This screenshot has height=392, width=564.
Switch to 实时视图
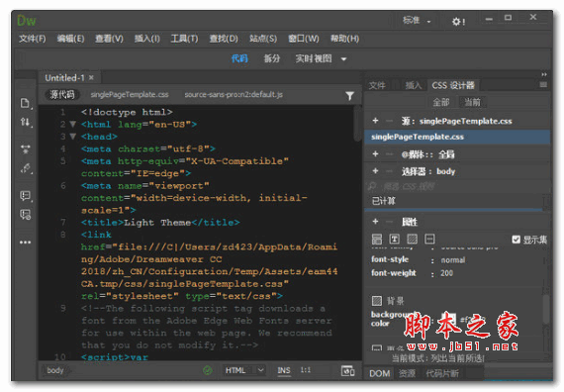click(x=314, y=58)
